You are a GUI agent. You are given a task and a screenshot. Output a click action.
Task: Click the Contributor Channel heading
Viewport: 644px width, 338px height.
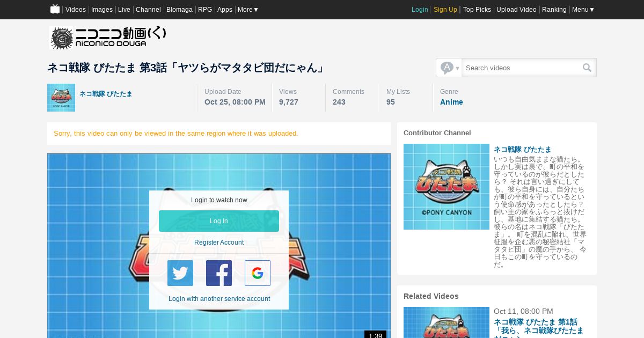pos(437,133)
